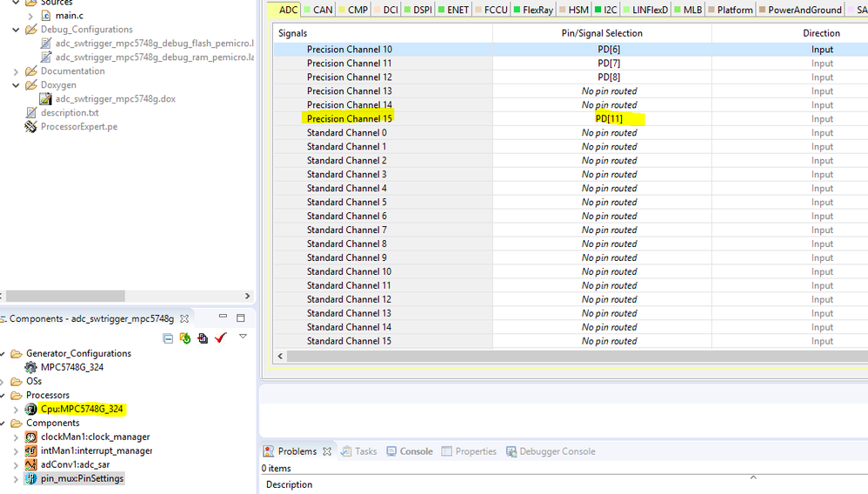Expand the Documentation folder
The width and height of the screenshot is (868, 494).
pos(16,71)
